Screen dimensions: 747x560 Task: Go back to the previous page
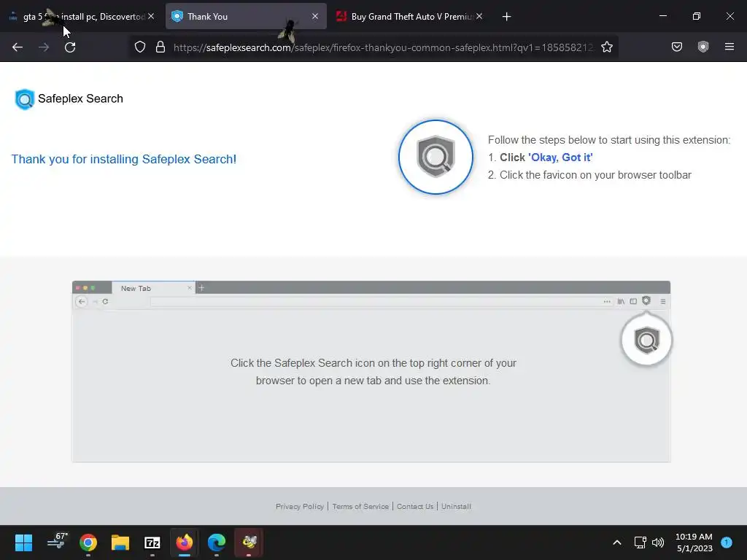(x=18, y=47)
